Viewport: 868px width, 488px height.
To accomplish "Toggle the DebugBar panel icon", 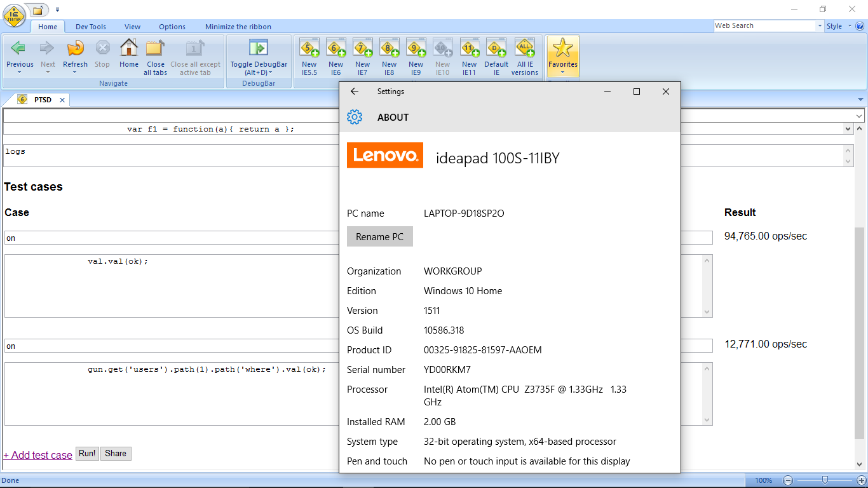I will (x=259, y=48).
